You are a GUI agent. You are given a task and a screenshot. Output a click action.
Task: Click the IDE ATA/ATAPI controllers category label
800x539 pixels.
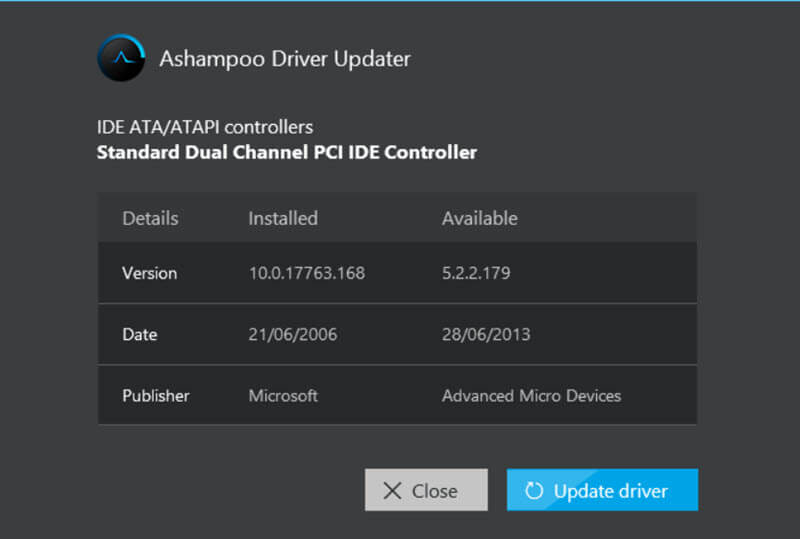coord(205,127)
